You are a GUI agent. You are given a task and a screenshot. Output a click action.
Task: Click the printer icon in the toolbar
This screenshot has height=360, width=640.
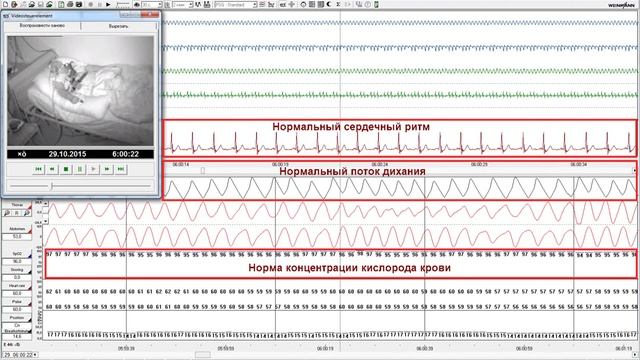[70, 4]
